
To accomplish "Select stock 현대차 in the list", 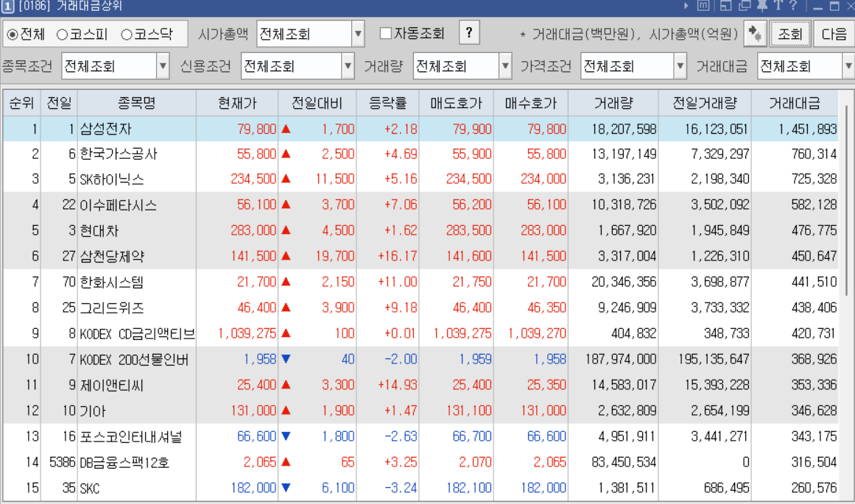I will (x=99, y=231).
